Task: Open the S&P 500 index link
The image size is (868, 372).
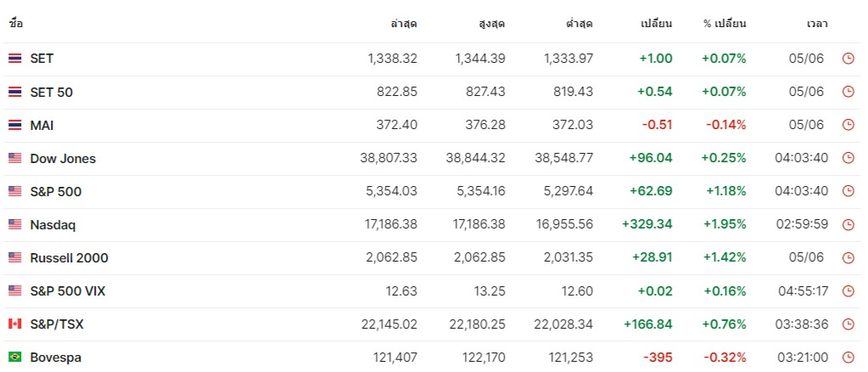Action: 55,191
